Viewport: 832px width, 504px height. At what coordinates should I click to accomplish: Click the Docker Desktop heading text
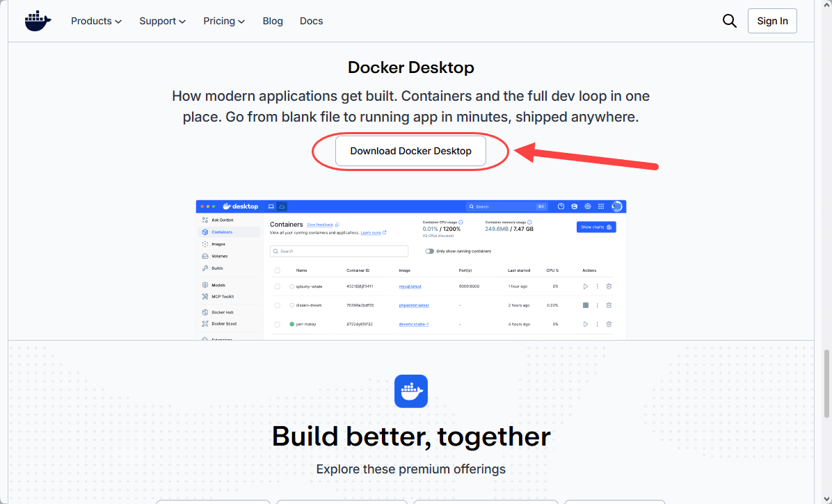[410, 67]
